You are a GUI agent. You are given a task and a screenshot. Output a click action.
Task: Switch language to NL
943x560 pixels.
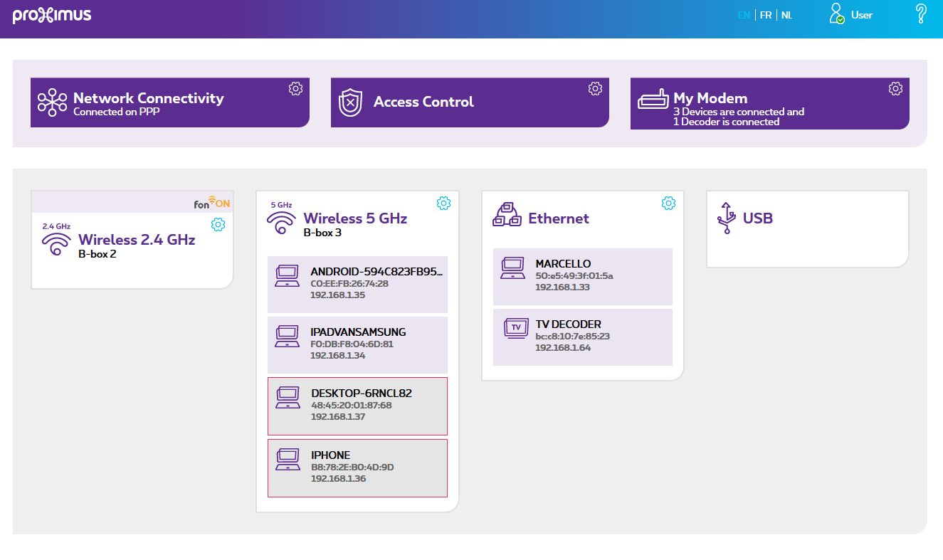pyautogui.click(x=786, y=15)
